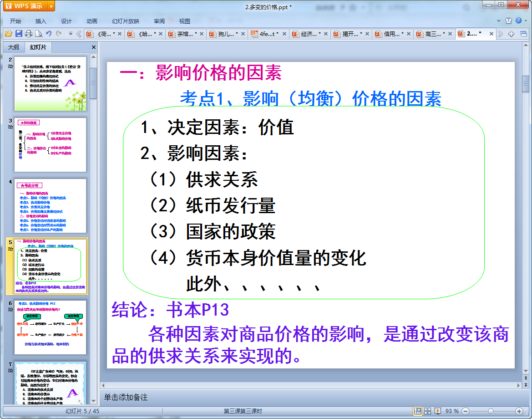This screenshot has width=532, height=419.
Task: Click 幻灯片 5 / 45 in the status bar
Action: tap(82, 411)
